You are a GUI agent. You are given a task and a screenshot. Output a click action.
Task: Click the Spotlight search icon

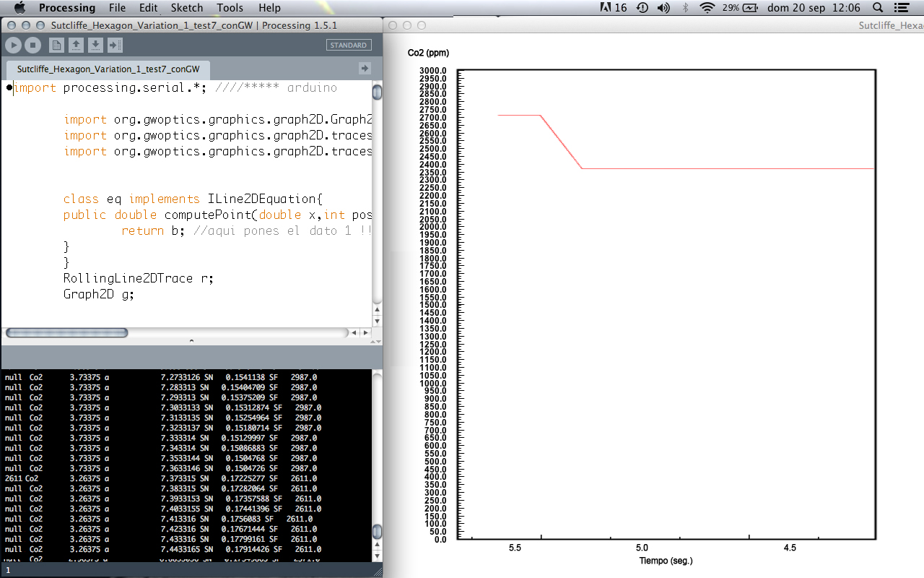(878, 8)
